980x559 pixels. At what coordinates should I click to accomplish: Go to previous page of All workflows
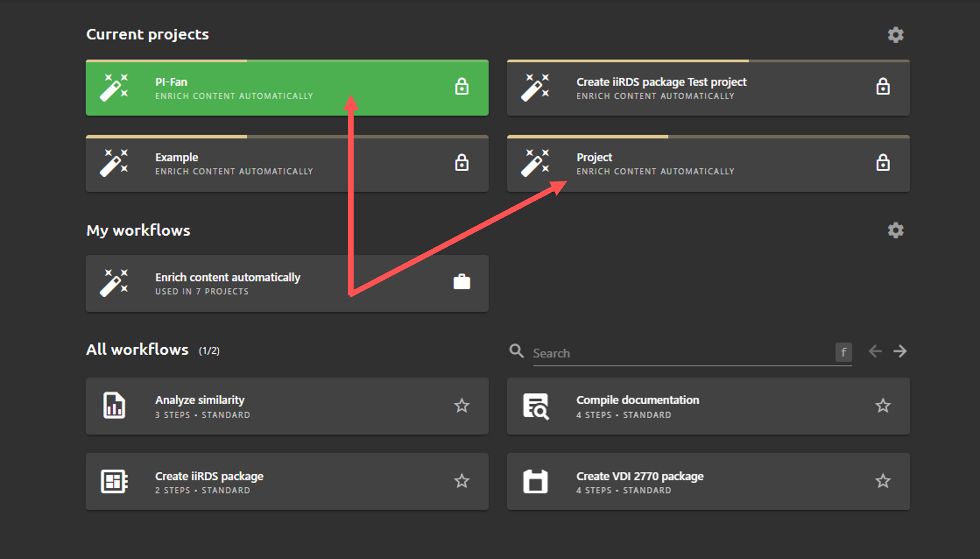(x=875, y=351)
